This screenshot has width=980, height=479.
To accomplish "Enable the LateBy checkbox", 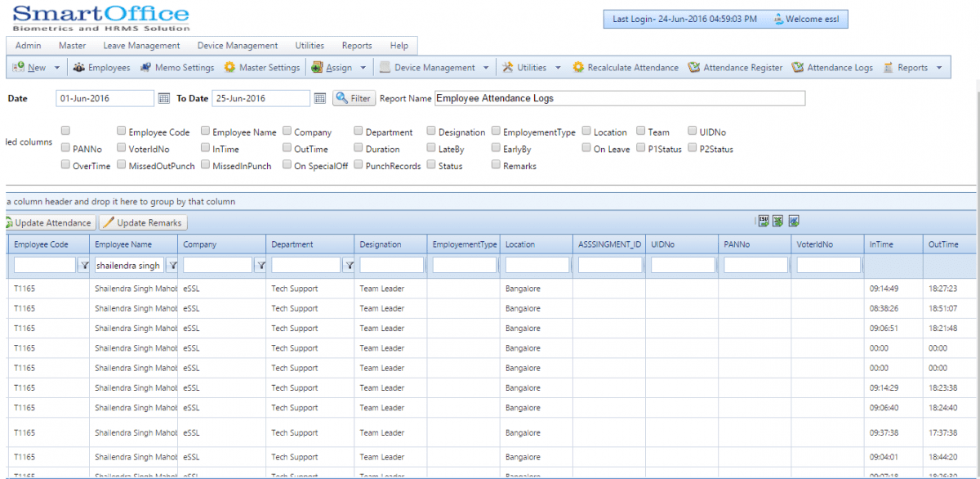I will [431, 148].
